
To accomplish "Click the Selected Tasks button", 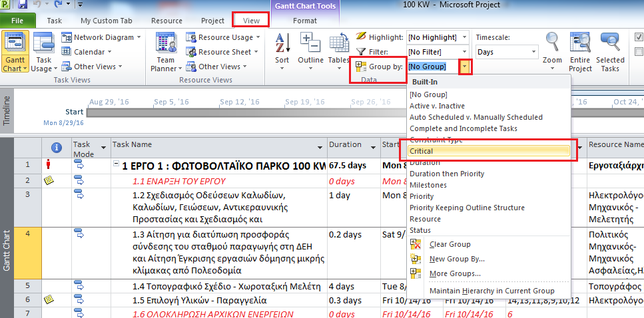I will point(610,51).
